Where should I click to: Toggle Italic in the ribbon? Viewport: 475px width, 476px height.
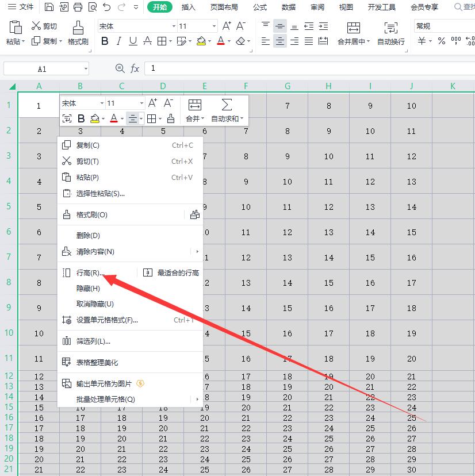(x=118, y=41)
